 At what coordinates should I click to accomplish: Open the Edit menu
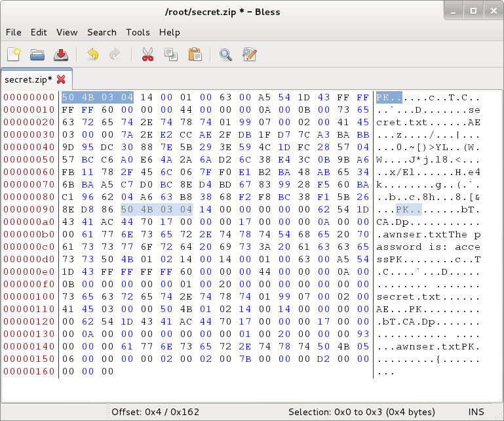point(39,33)
